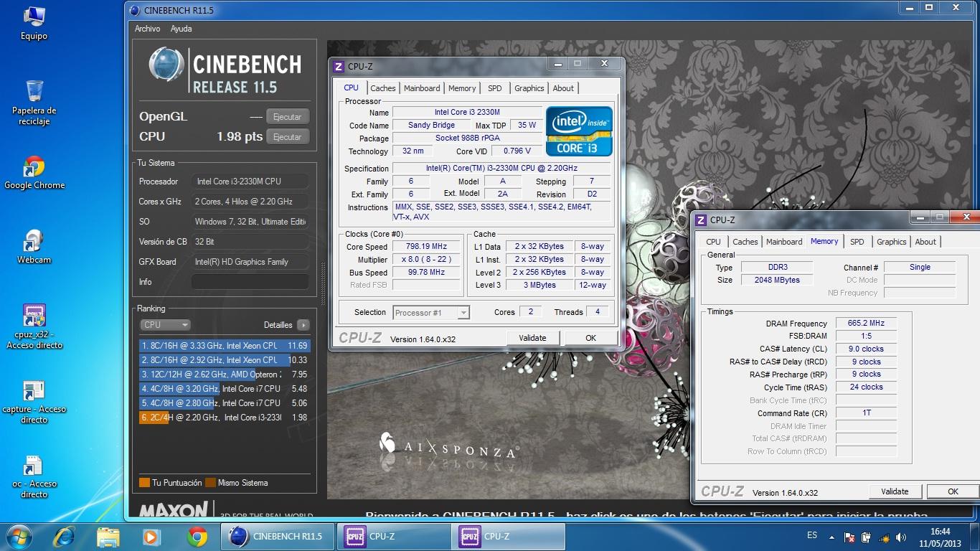Open the Archivo menu
The image size is (980, 551).
point(148,29)
